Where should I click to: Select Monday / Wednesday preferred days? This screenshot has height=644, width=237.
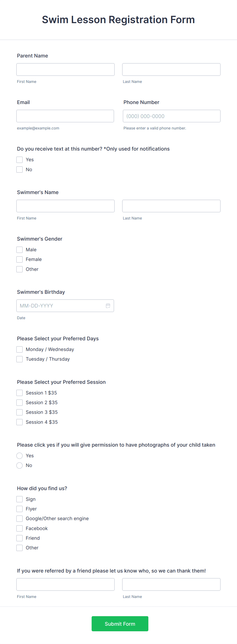pos(19,349)
